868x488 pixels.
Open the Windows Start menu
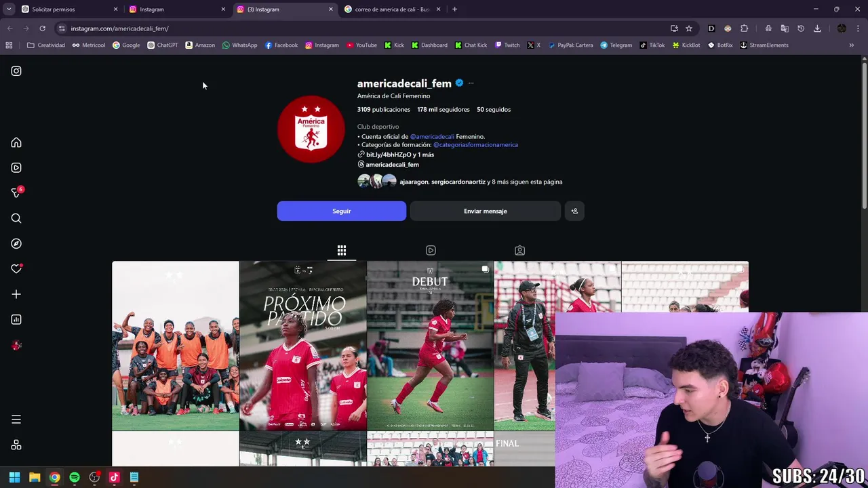(14, 477)
